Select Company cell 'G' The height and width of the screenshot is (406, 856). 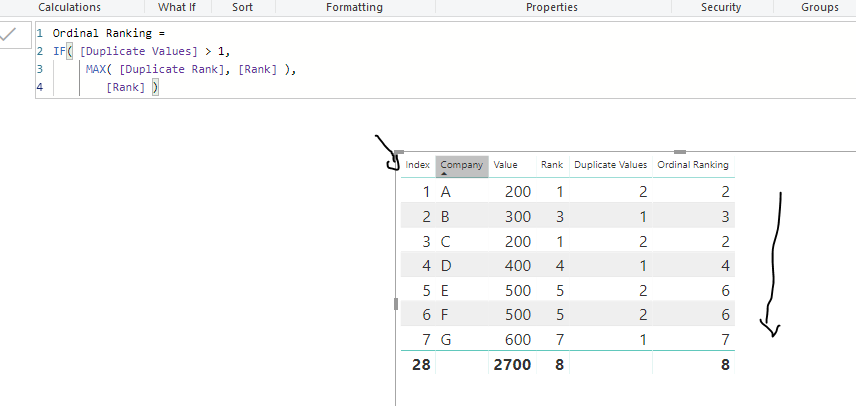click(446, 339)
